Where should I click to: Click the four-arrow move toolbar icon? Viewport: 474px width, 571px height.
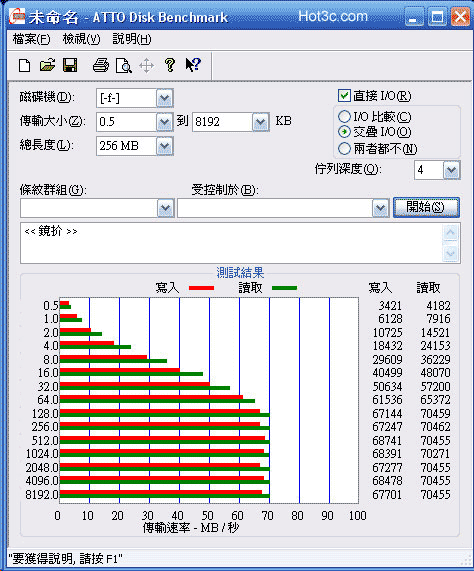pos(146,66)
